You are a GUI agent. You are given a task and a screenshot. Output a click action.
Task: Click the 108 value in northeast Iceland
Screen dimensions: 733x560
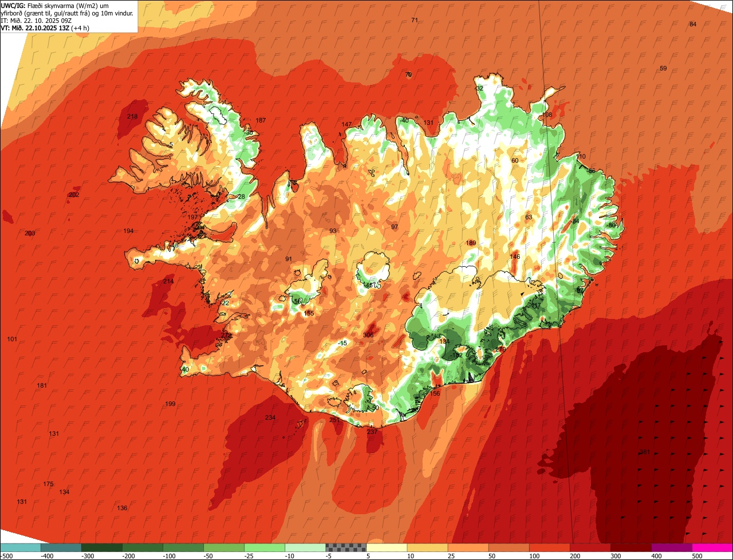(x=547, y=115)
